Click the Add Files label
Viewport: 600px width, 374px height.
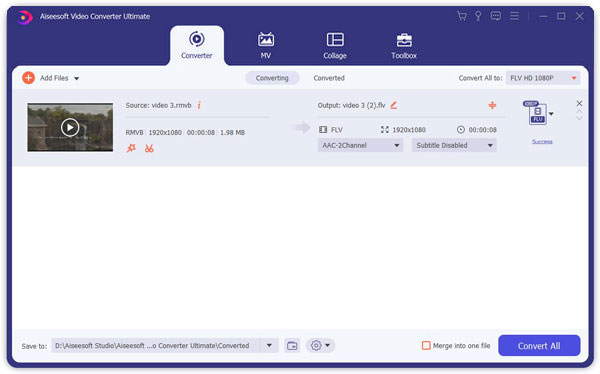pyautogui.click(x=54, y=78)
